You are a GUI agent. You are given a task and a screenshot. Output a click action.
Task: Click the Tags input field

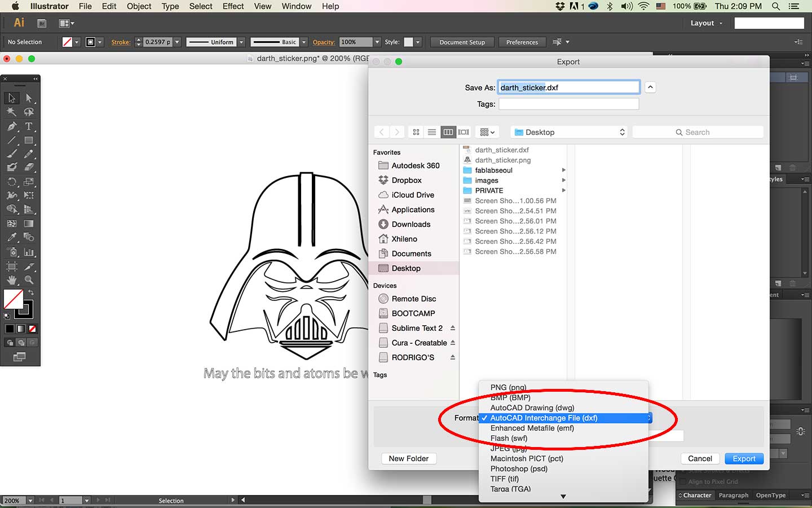point(569,104)
